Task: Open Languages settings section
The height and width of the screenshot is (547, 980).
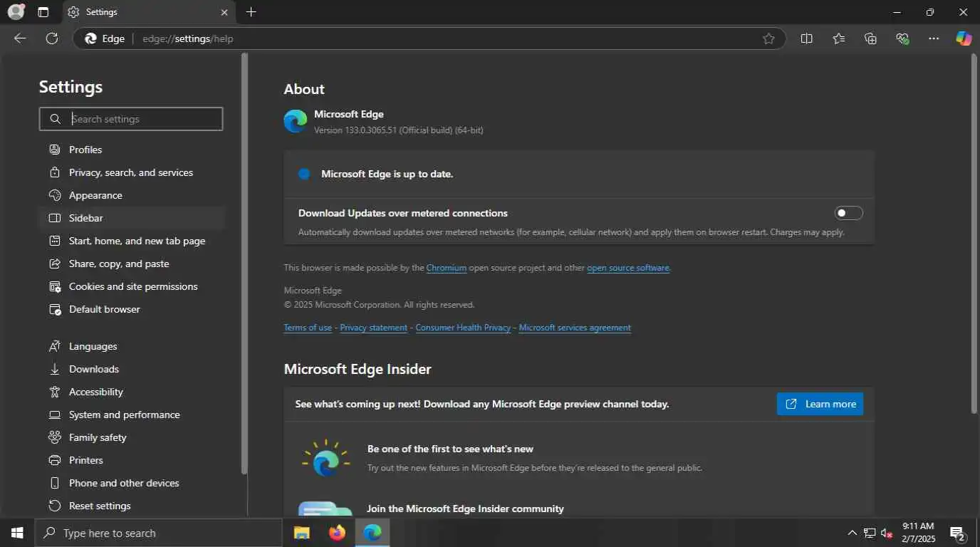Action: click(132, 346)
